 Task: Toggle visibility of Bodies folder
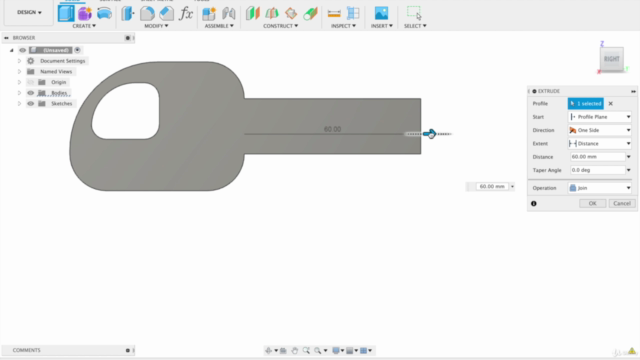(31, 93)
